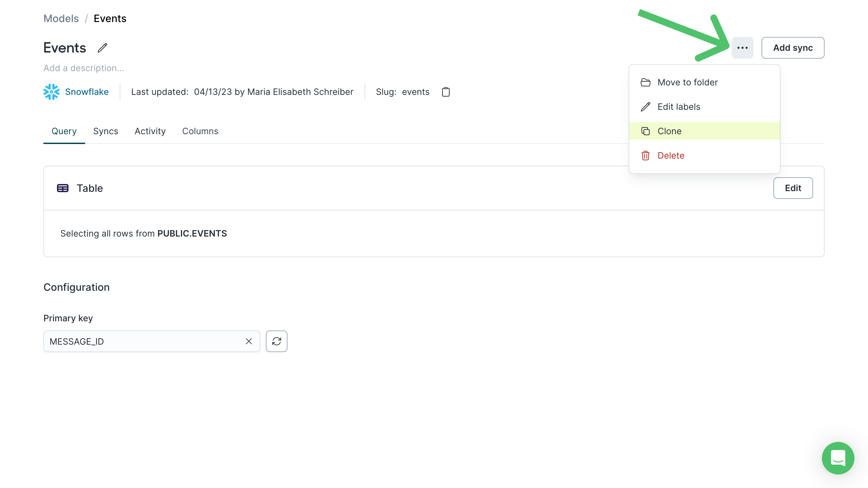Refresh the primary key column list
The height and width of the screenshot is (488, 868).
coord(276,341)
